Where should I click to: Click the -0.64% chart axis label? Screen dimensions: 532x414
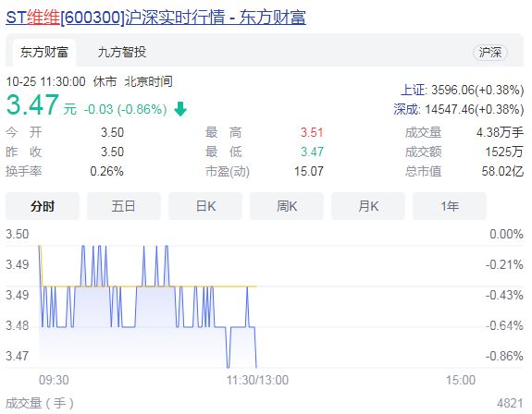pos(504,325)
